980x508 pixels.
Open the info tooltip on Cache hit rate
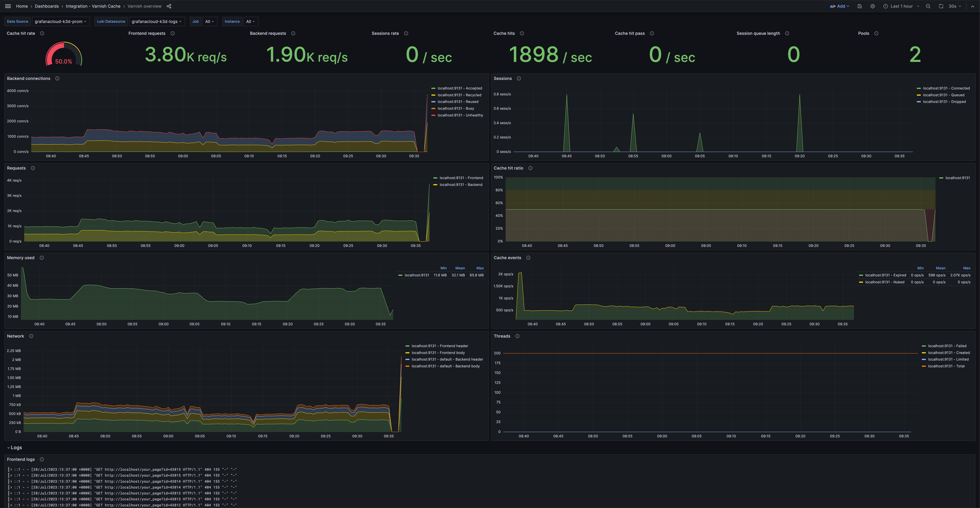click(42, 33)
